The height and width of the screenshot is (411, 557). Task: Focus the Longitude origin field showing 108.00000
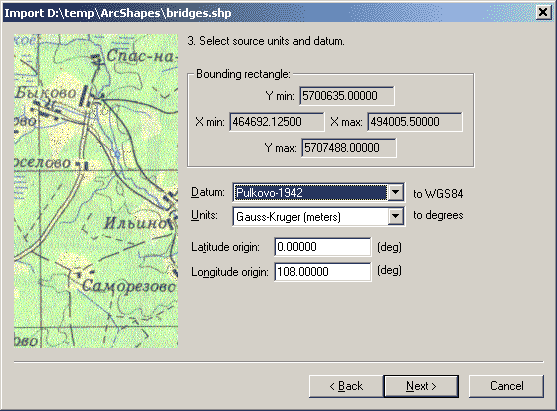tap(323, 272)
